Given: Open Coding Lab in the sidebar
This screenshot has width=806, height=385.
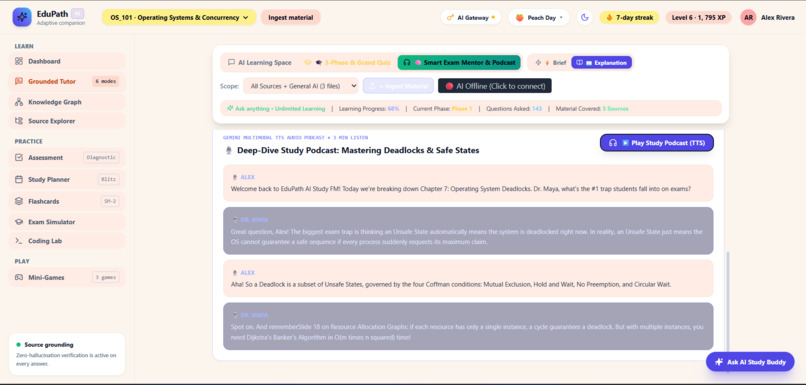Looking at the screenshot, I should [67, 241].
